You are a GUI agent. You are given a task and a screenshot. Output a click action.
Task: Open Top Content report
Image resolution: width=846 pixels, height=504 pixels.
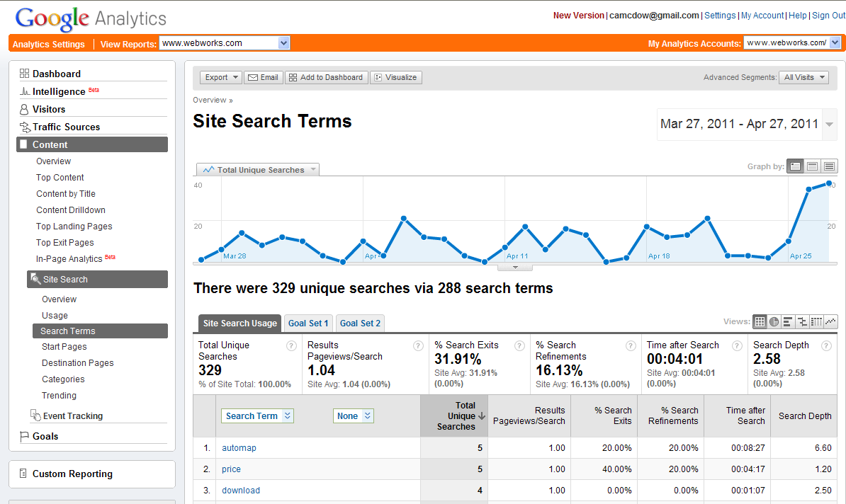[x=60, y=178]
